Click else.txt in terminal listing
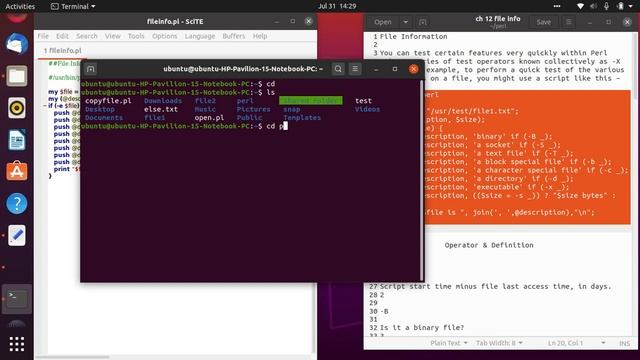640x360 pixels. [x=161, y=109]
